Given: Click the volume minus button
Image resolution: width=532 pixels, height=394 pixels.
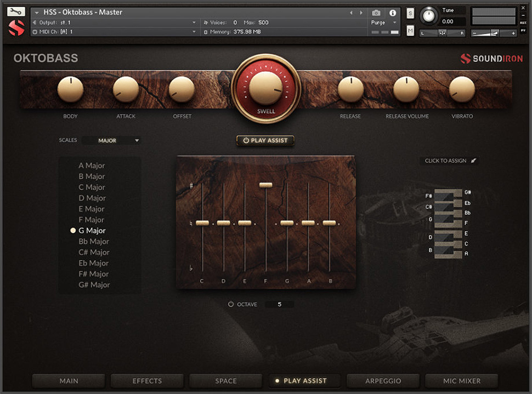Looking at the screenshot, I should [x=474, y=33].
